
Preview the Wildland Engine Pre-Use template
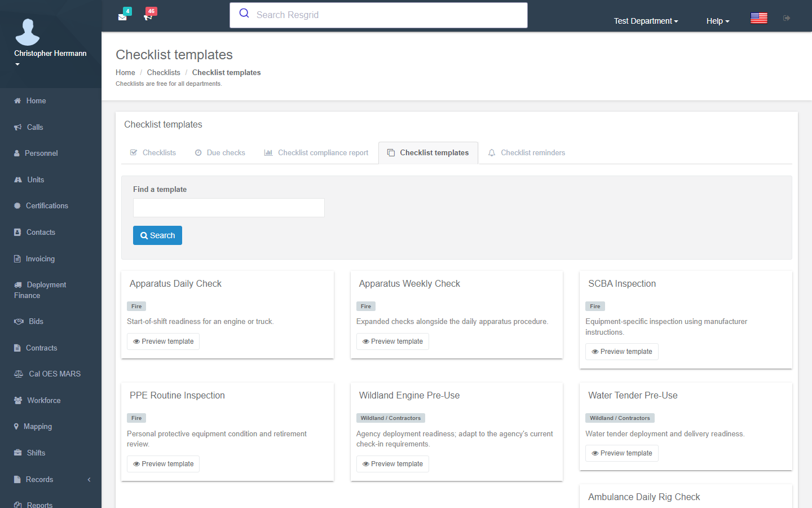392,464
